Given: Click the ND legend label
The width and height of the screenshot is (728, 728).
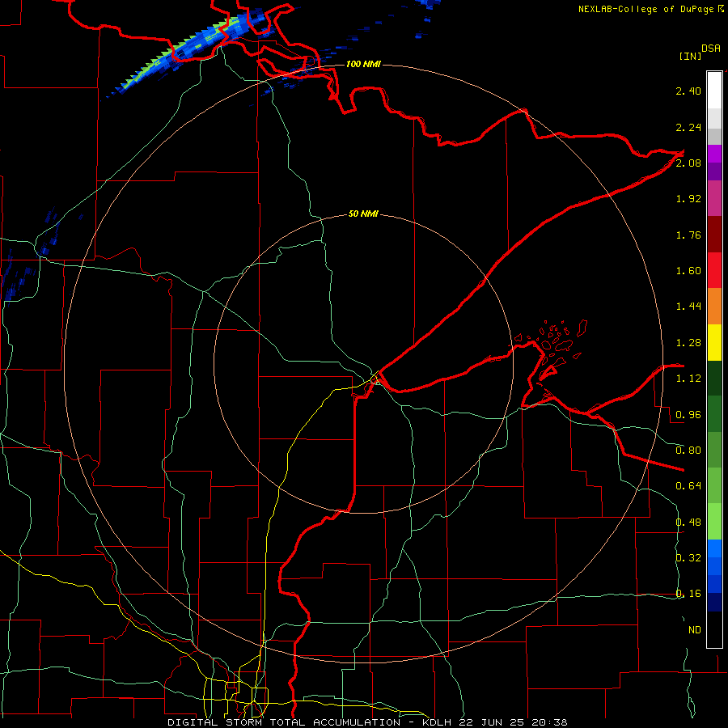Looking at the screenshot, I should (x=695, y=630).
